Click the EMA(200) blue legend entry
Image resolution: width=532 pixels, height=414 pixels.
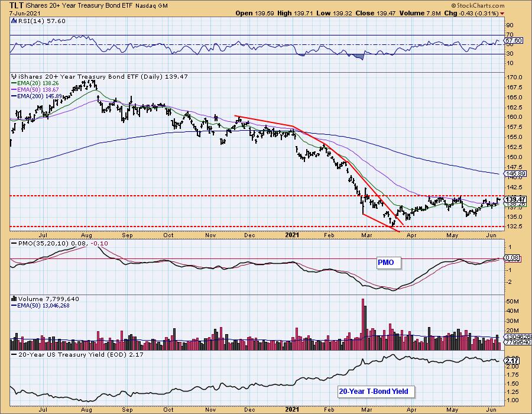pyautogui.click(x=37, y=96)
